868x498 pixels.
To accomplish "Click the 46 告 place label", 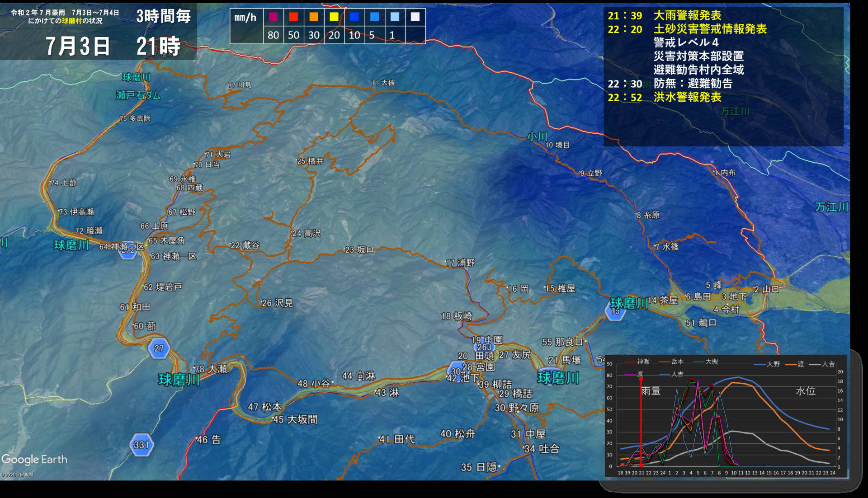I will coord(209,440).
